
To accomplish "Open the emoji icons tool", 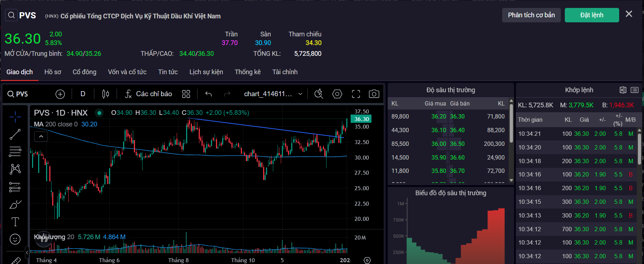I will (15, 239).
